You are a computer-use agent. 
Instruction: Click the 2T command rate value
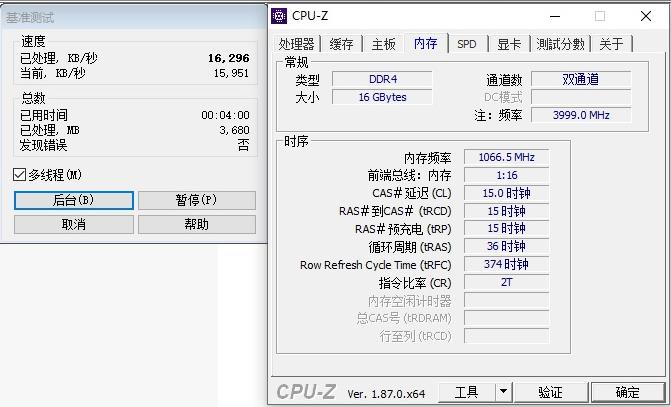[x=506, y=282]
